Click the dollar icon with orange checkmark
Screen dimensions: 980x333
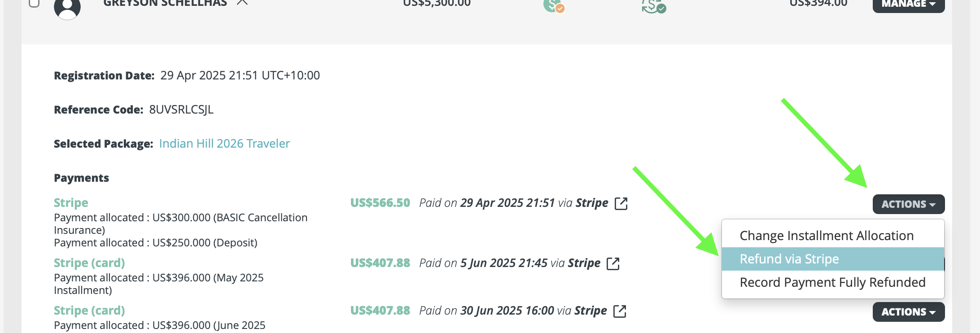coord(554,5)
